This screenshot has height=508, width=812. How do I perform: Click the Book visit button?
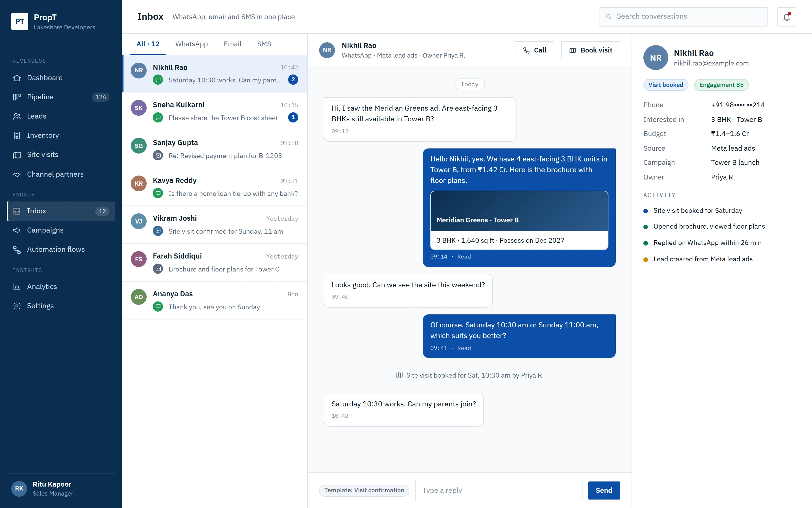pos(591,50)
